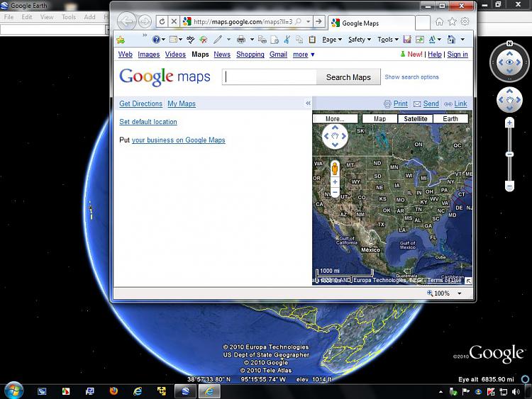Click the browser Back arrow button
The image size is (532, 399).
126,22
